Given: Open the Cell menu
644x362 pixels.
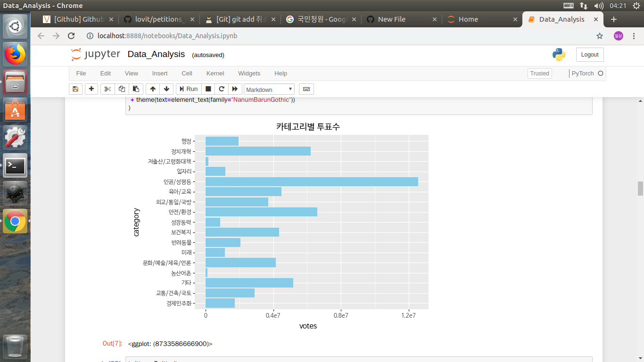Looking at the screenshot, I should click(x=186, y=74).
